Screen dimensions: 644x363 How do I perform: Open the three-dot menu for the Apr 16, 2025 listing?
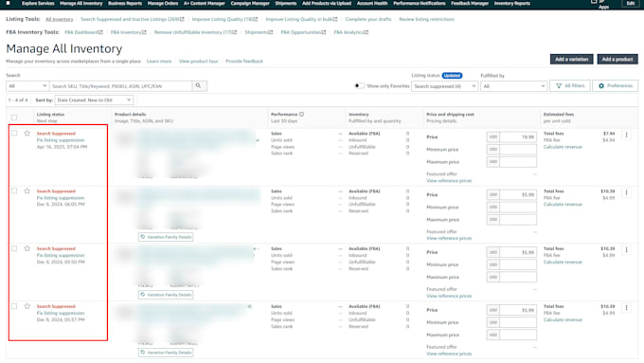click(626, 135)
